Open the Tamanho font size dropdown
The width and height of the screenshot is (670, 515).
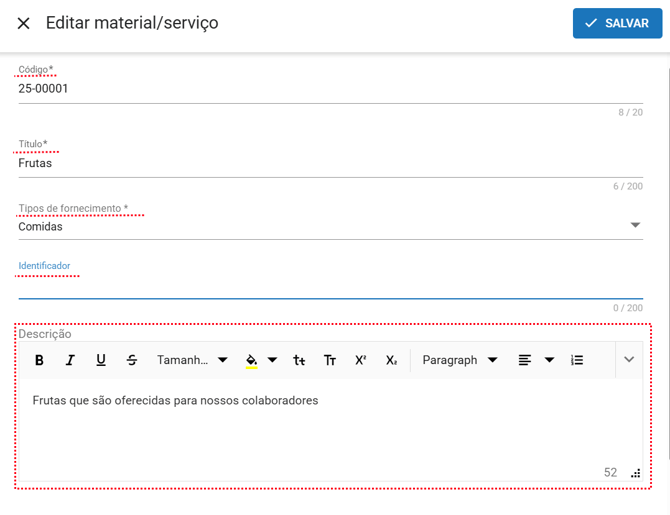(192, 360)
